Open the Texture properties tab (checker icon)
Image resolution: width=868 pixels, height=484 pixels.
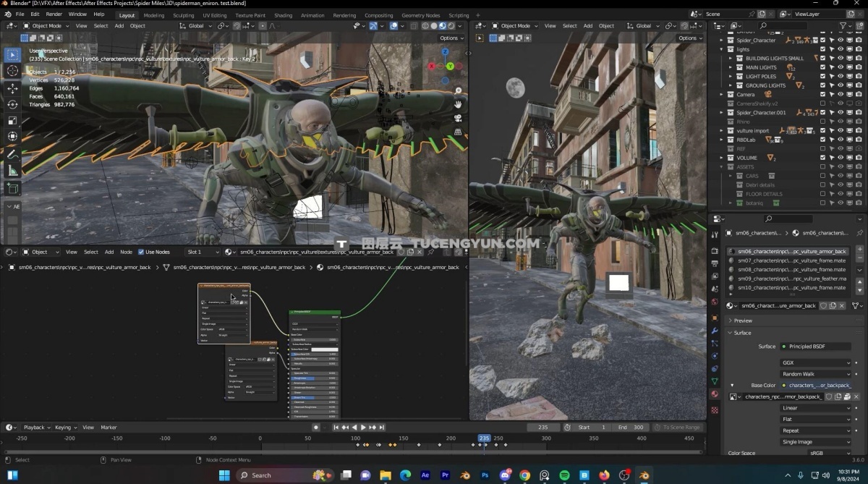715,410
